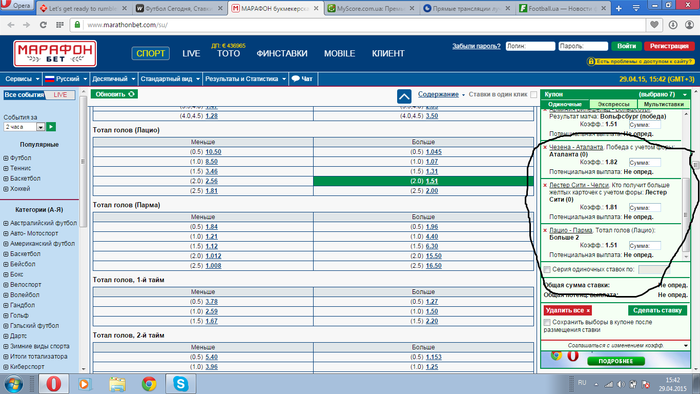Open the Стандартный вид dropdown

[170, 79]
